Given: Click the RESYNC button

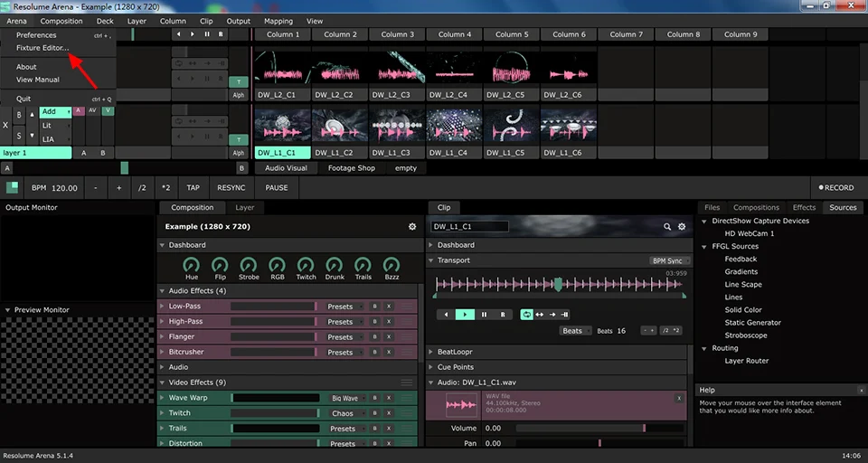Looking at the screenshot, I should (231, 188).
